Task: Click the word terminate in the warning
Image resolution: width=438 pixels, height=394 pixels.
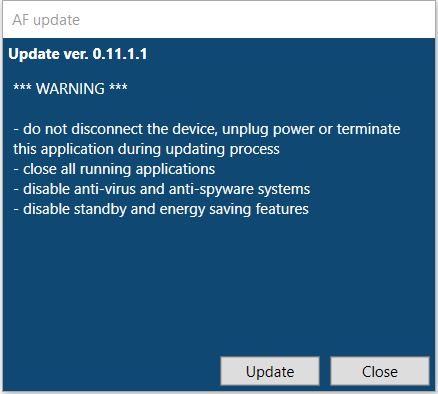Action: pos(368,129)
